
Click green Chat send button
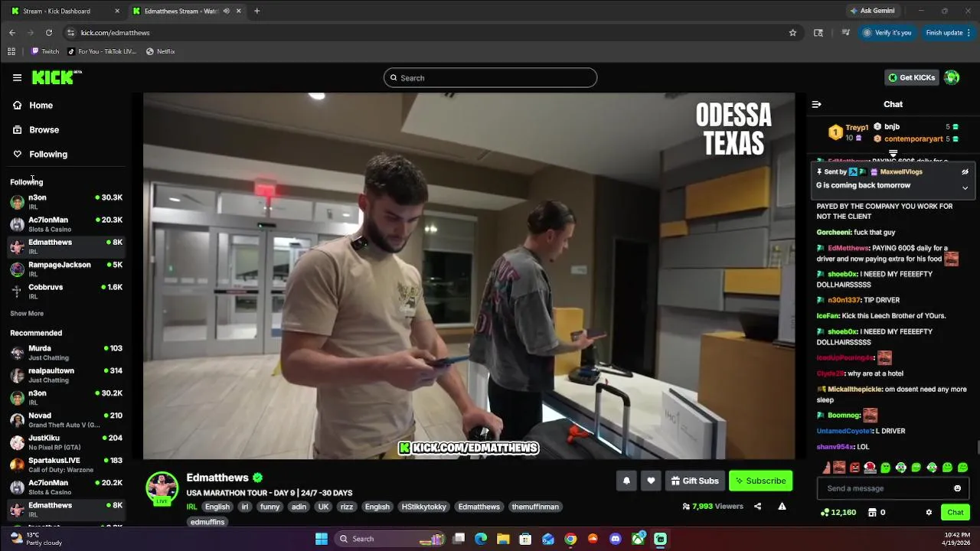[955, 513]
